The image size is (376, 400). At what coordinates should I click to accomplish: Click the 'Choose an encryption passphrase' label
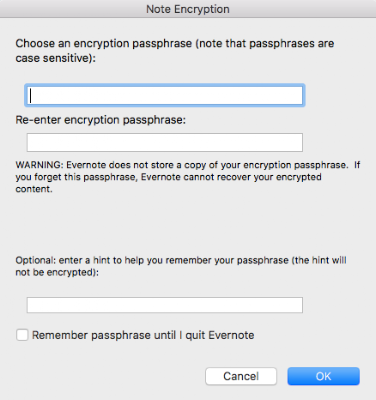(x=175, y=51)
